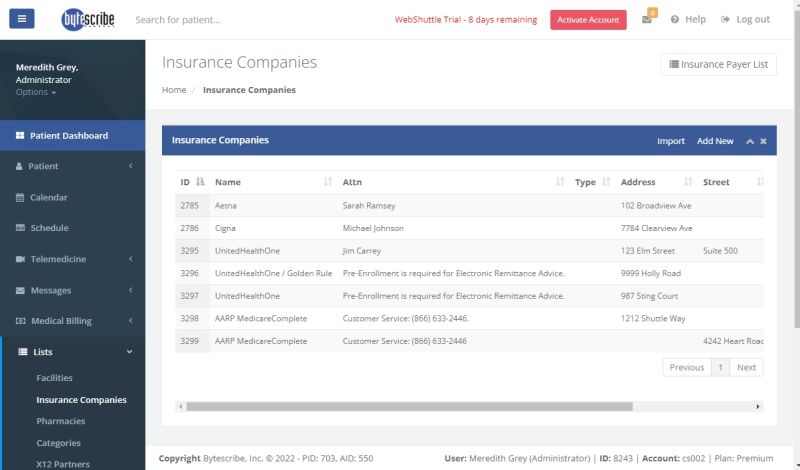Viewport: 800px width, 470px height.
Task: Open Pharmacies in the Lists submenu
Action: point(60,421)
